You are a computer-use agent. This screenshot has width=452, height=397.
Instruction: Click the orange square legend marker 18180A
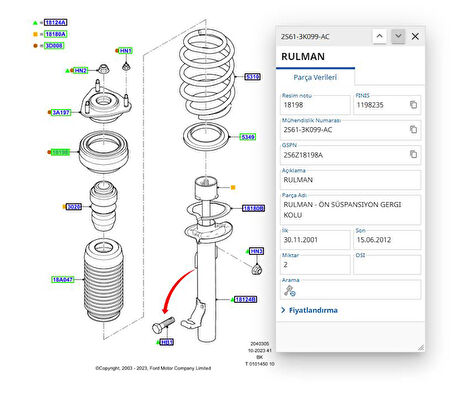(x=35, y=34)
